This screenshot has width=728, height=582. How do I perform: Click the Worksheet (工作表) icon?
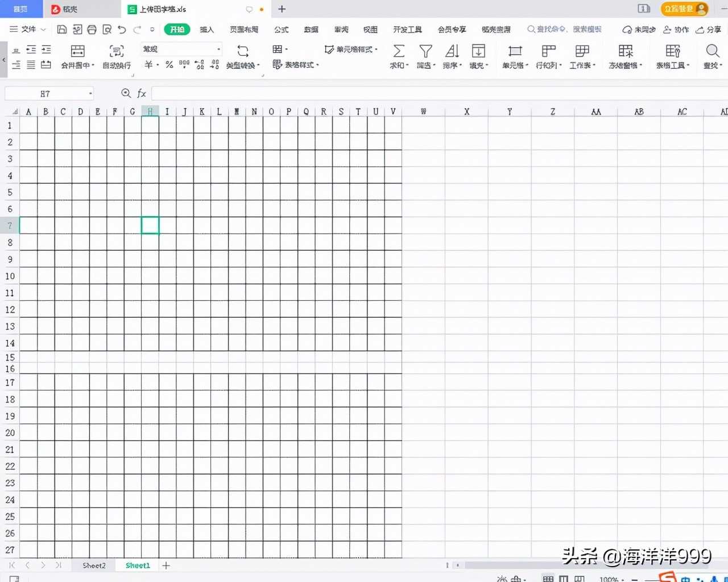tap(582, 51)
